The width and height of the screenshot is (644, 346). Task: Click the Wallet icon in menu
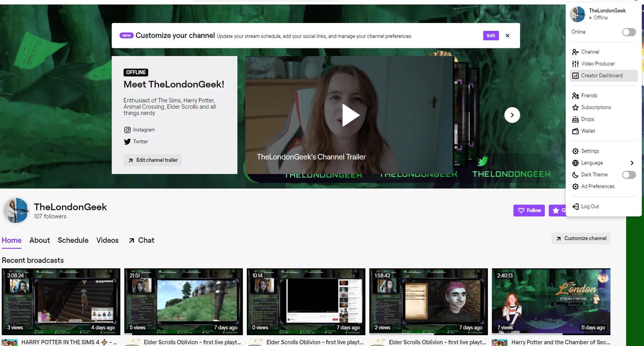click(x=575, y=131)
